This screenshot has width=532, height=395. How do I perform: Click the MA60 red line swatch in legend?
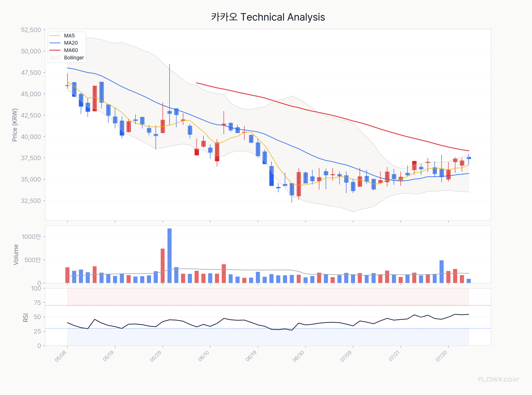(55, 51)
